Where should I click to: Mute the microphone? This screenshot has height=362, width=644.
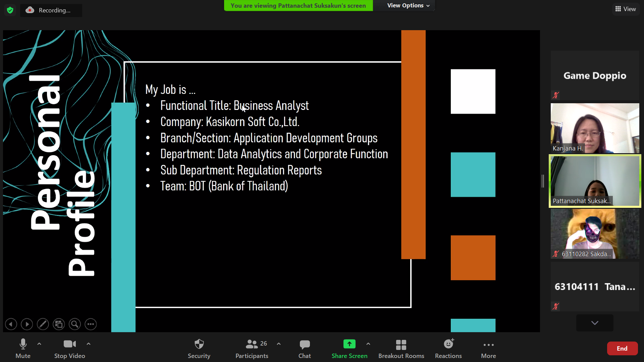click(x=23, y=349)
